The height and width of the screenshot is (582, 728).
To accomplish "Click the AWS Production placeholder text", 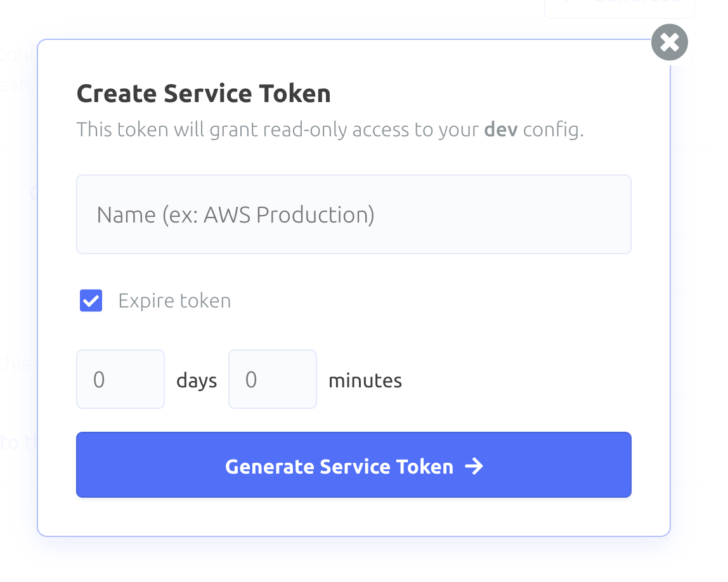I will pos(235,215).
